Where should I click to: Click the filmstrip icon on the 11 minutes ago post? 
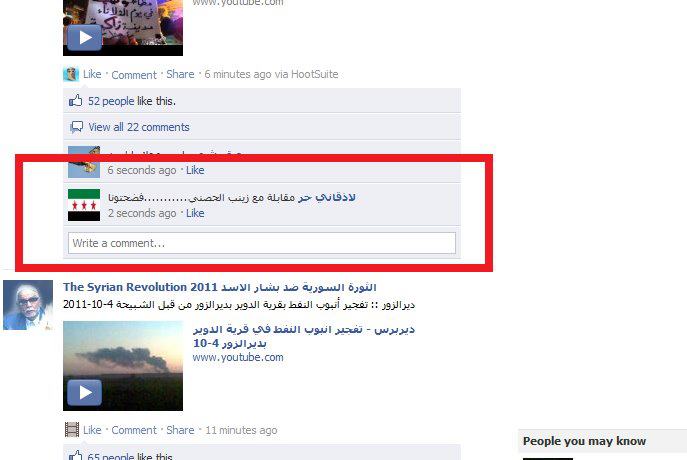click(71, 430)
